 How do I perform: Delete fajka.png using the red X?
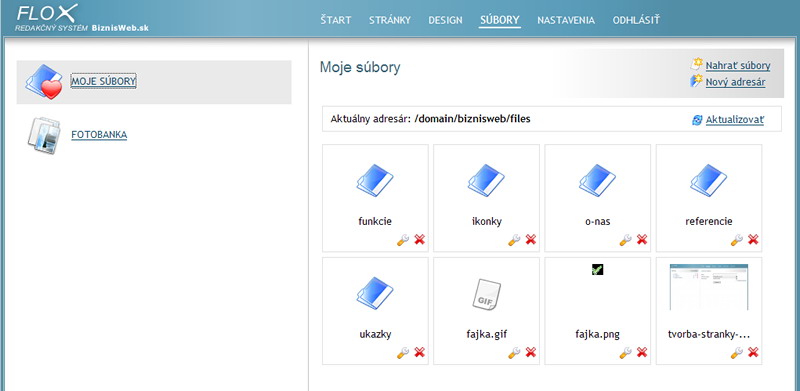pyautogui.click(x=642, y=352)
